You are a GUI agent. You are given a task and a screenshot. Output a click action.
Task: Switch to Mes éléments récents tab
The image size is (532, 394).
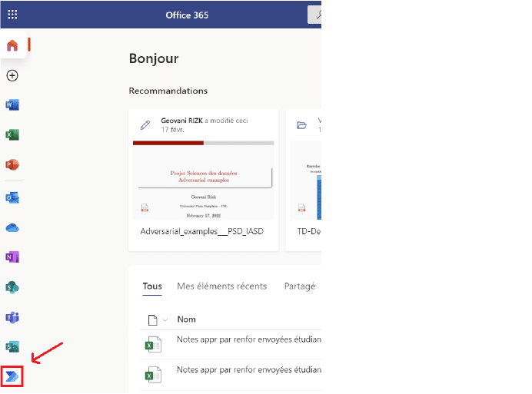(222, 286)
